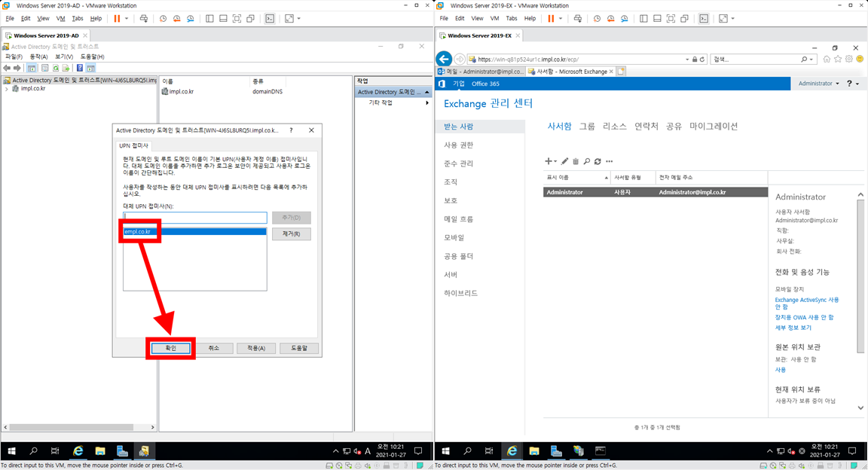Click 세부 정보 보기 link
Screen dimensions: 868x470
pyautogui.click(x=793, y=328)
